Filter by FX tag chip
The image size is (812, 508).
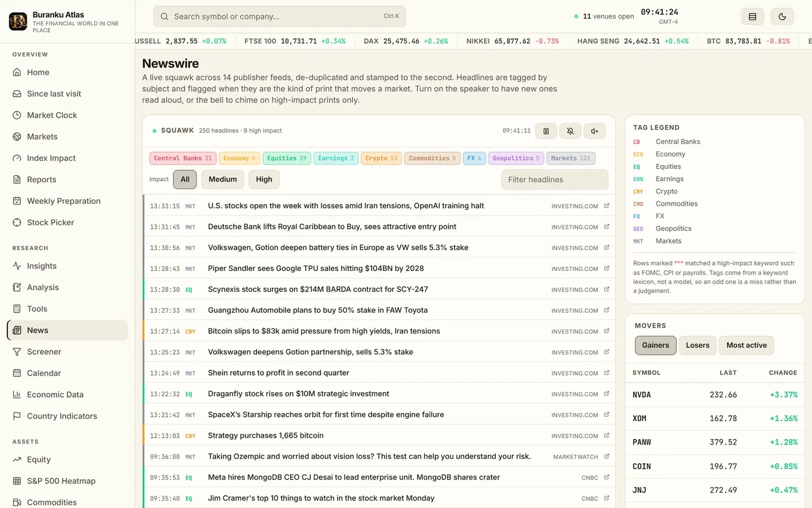474,158
